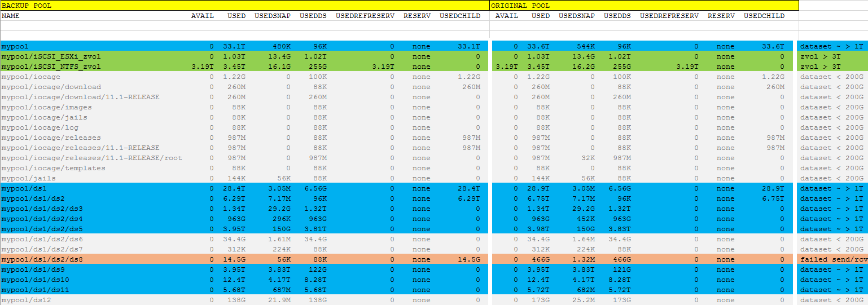Image resolution: width=868 pixels, height=305 pixels.
Task: Click RESERV header under ORIGINAL POOL
Action: coord(721,16)
